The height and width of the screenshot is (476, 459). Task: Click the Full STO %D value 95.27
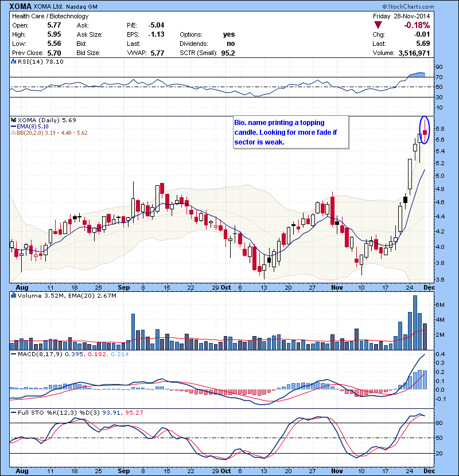pos(135,412)
